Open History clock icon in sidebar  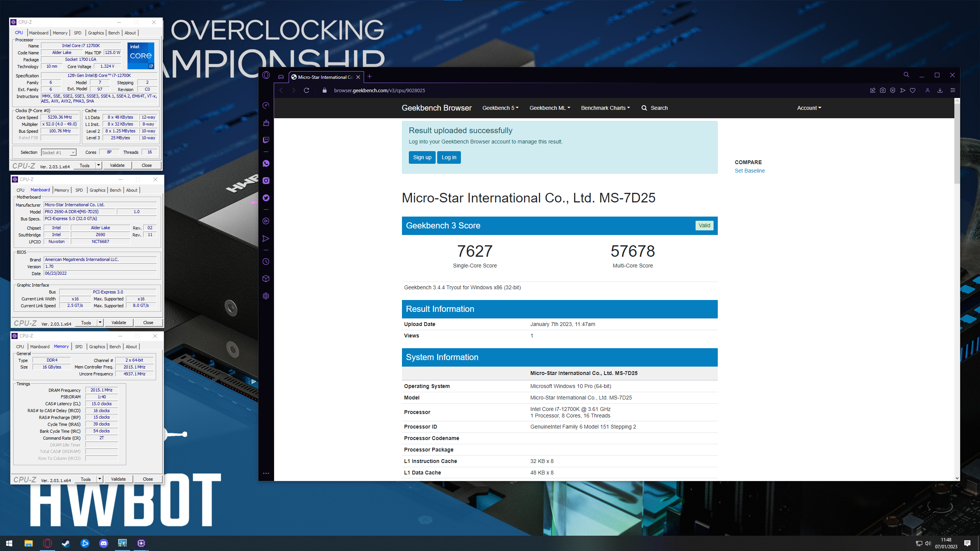266,262
